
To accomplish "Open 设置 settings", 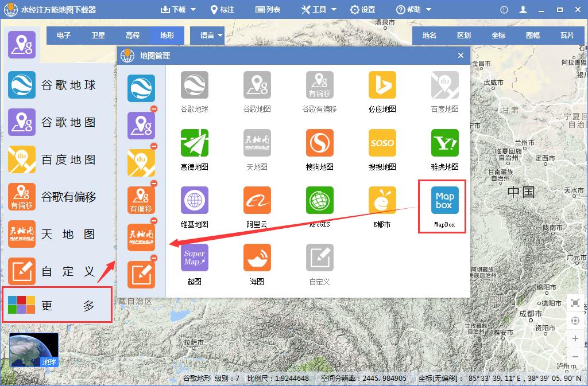I will (362, 9).
